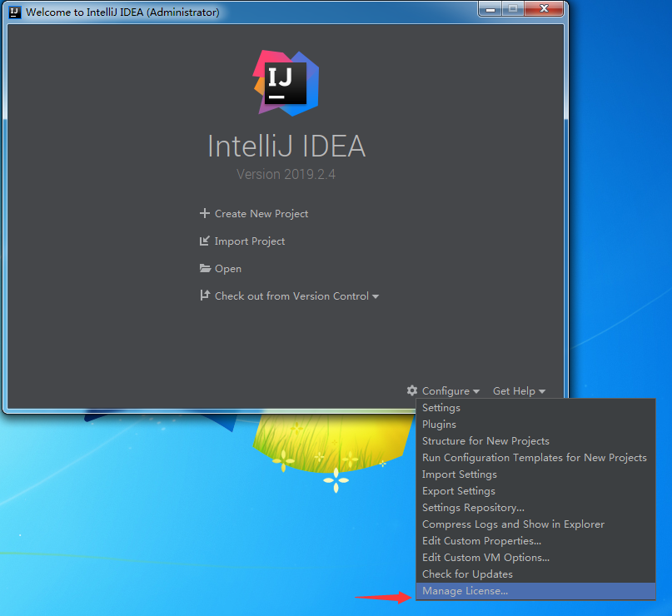The image size is (672, 616).
Task: Click Compress Logs and Show in Explorer
Action: [x=513, y=524]
